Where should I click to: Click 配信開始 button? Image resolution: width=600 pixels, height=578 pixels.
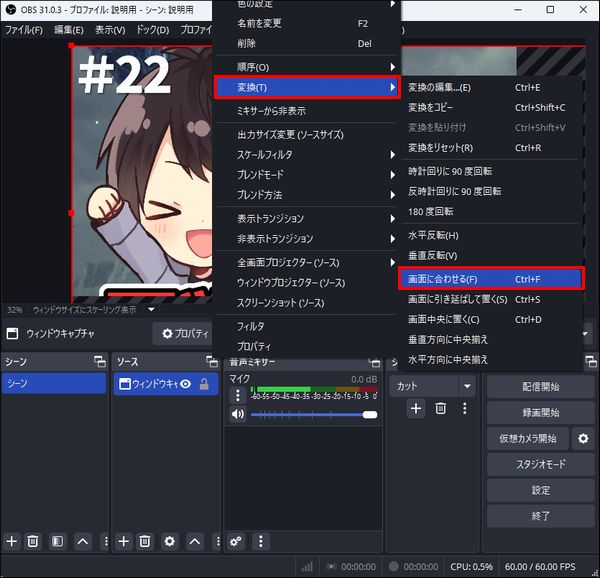(540, 387)
